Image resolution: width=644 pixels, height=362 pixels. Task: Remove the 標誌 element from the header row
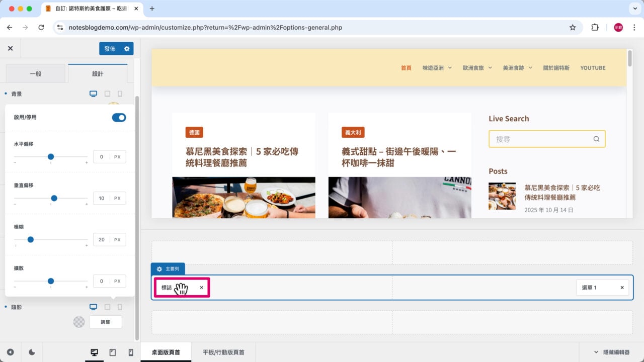tap(201, 287)
